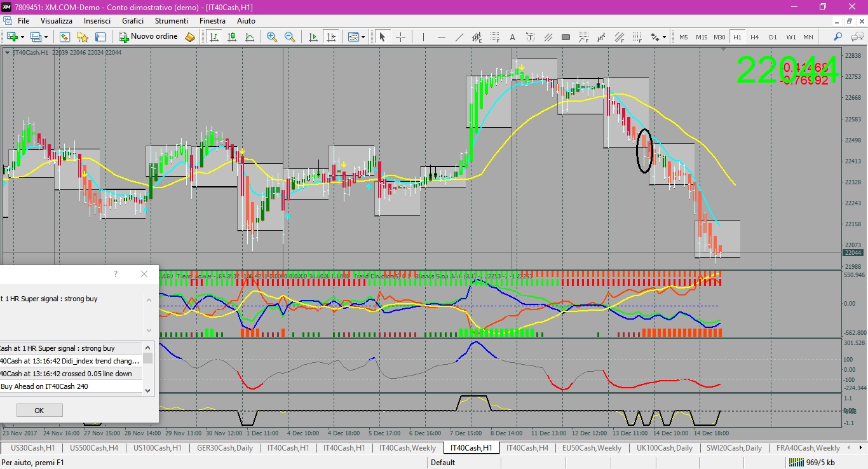
Task: Expand the templates dropdown arrow
Action: pyautogui.click(x=363, y=37)
